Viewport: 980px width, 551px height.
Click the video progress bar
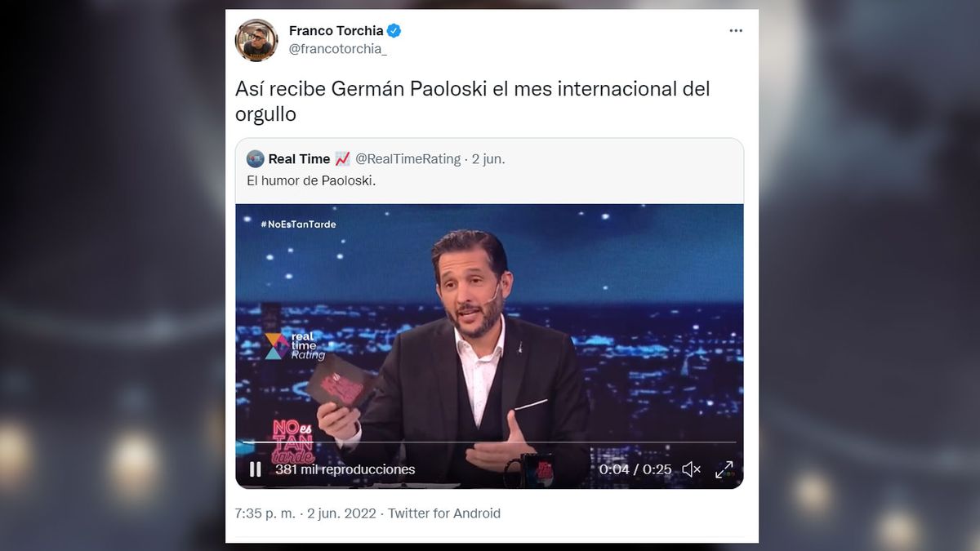pyautogui.click(x=489, y=442)
